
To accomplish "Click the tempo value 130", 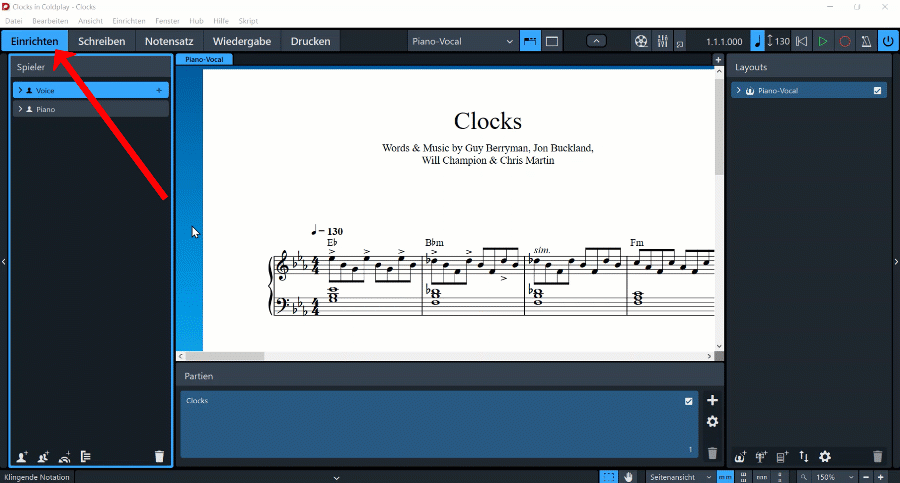I will [x=782, y=41].
